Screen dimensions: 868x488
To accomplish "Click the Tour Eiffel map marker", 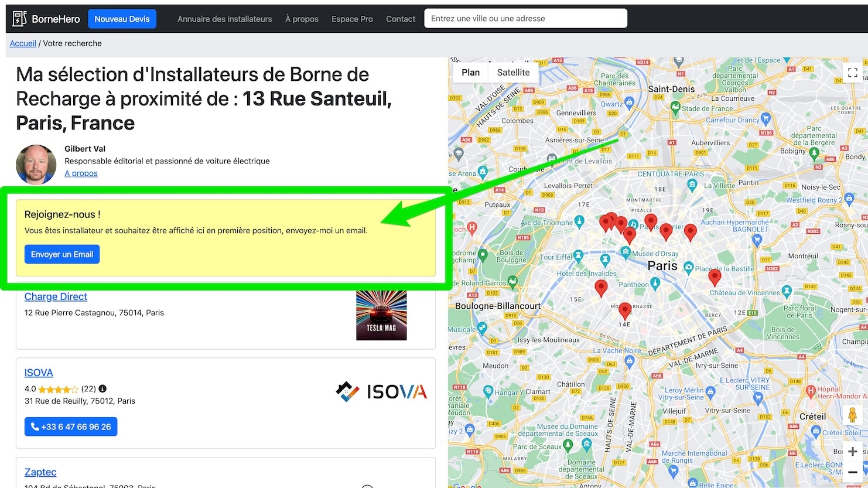I will (579, 255).
